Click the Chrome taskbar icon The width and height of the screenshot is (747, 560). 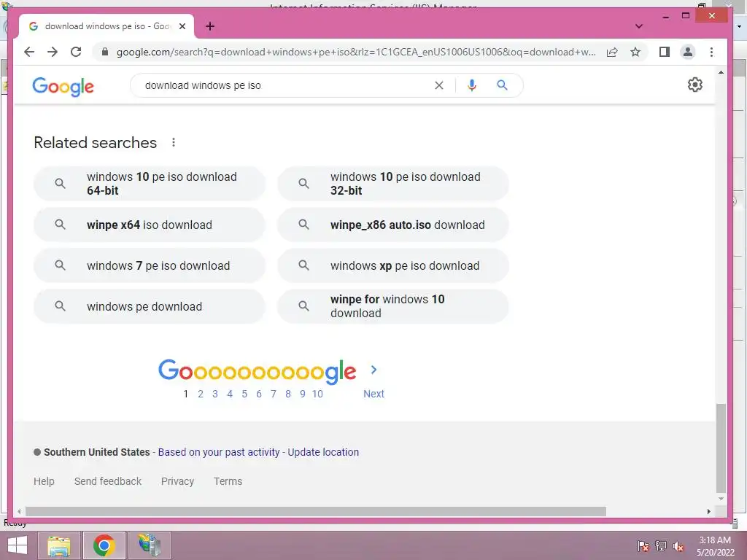point(104,545)
